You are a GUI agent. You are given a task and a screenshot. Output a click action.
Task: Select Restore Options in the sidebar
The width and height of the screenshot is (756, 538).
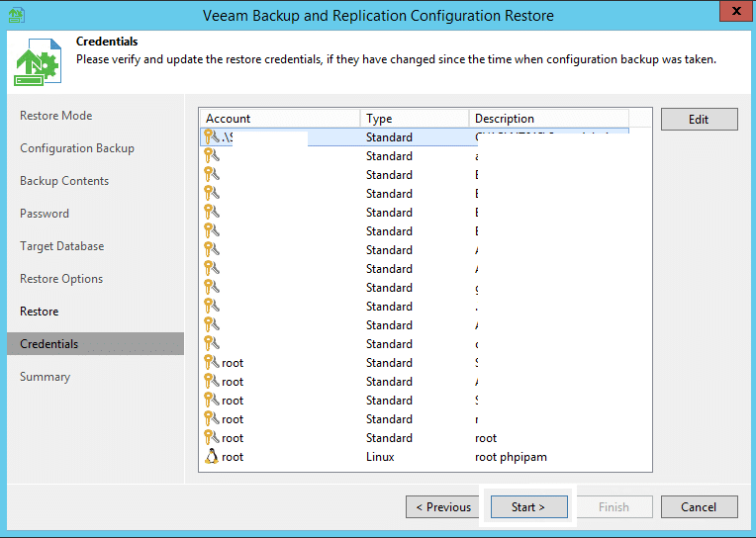point(61,279)
